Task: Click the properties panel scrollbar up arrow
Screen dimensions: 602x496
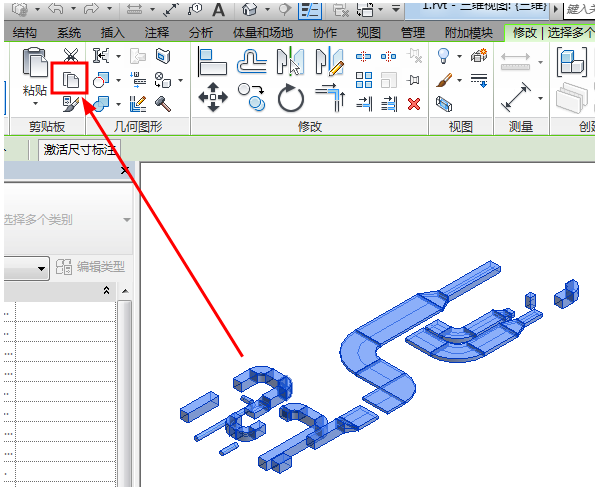Action: click(x=125, y=291)
